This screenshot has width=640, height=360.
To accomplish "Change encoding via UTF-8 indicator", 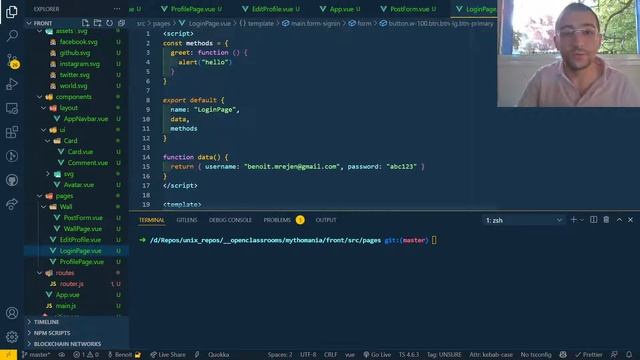I will click(x=308, y=355).
